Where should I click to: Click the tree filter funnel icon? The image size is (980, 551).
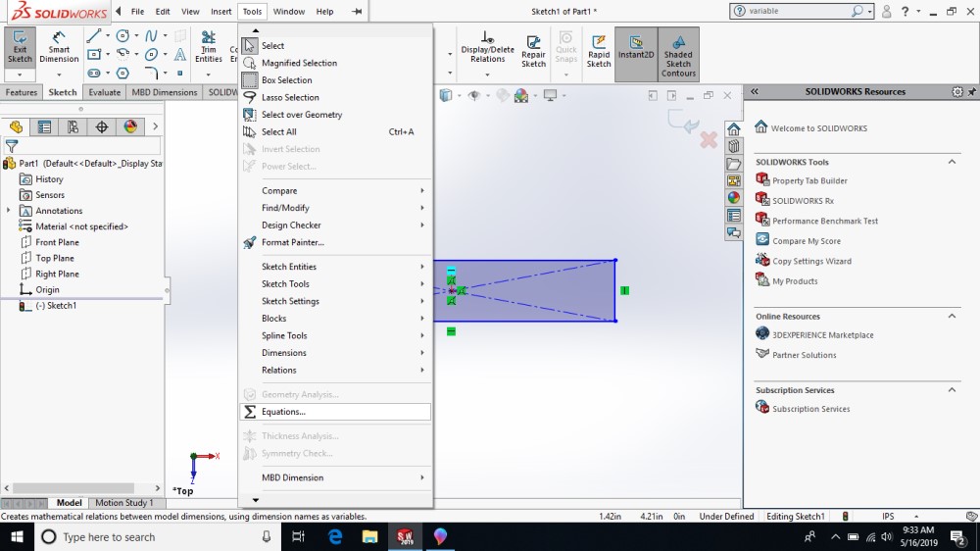click(x=11, y=146)
